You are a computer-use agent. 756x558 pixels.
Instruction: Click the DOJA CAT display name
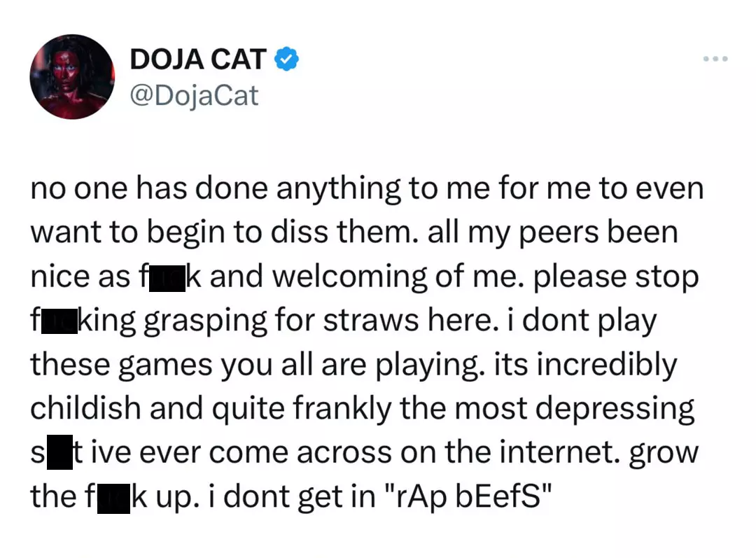pyautogui.click(x=198, y=60)
